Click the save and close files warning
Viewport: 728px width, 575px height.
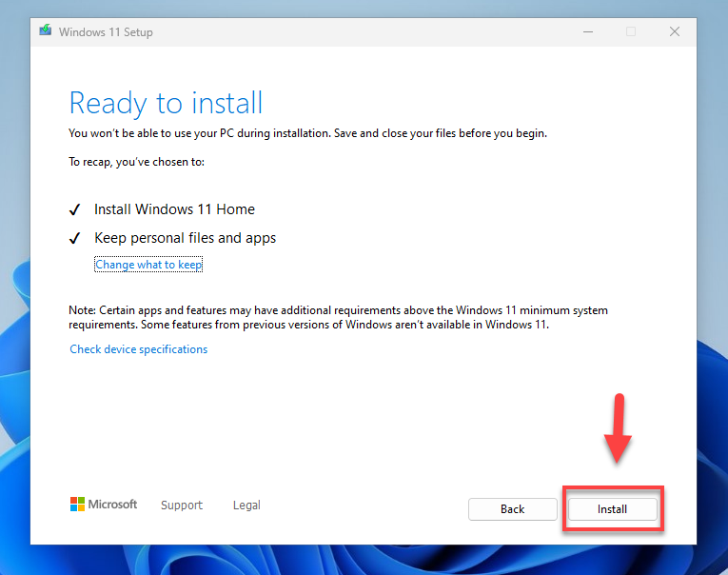click(307, 133)
